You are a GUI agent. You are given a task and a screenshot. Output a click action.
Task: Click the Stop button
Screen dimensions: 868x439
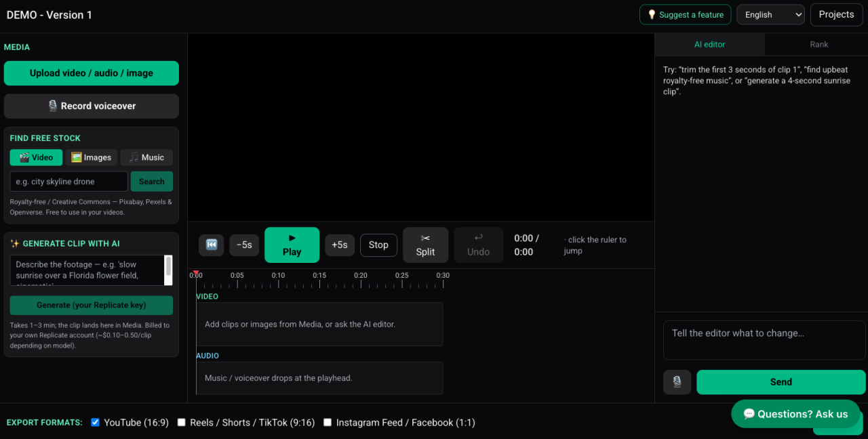(x=378, y=245)
